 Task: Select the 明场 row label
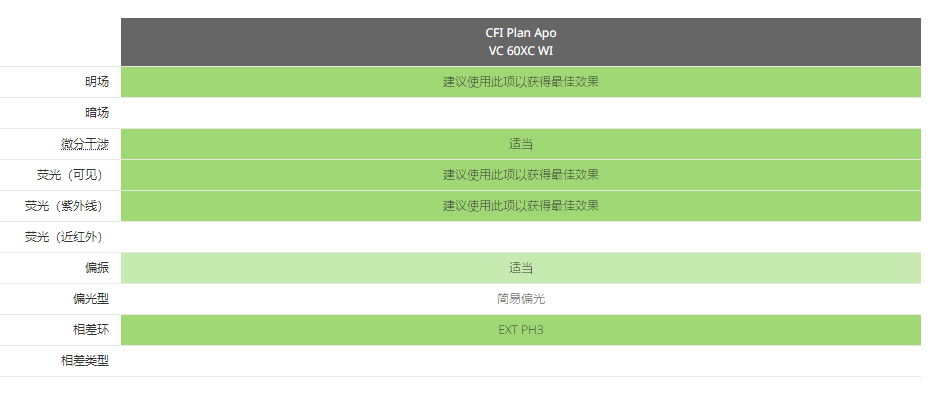point(97,82)
